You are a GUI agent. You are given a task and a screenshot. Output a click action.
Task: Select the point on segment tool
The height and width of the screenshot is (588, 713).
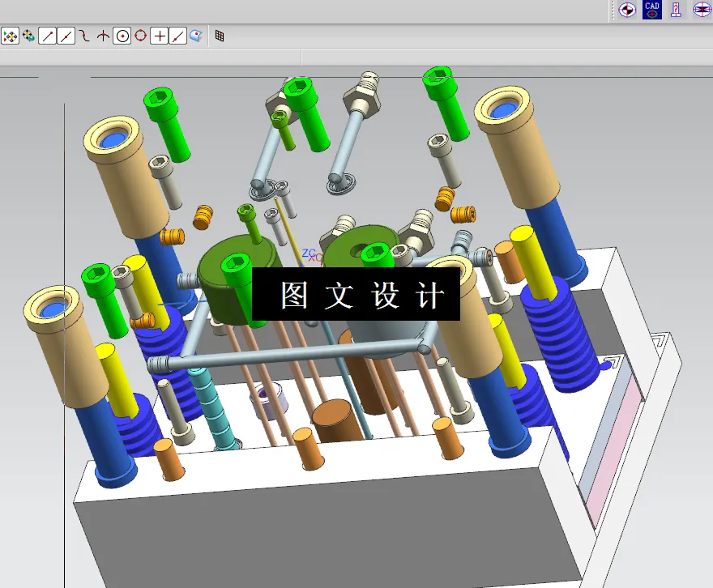[178, 36]
